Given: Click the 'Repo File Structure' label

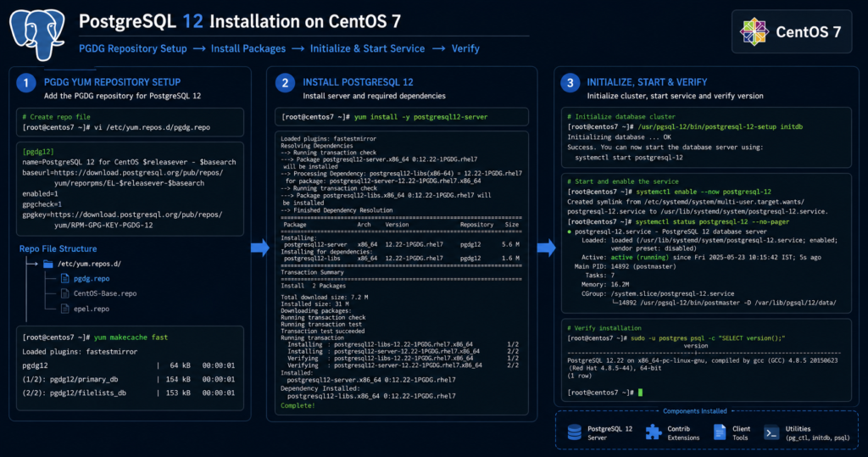Looking at the screenshot, I should tap(58, 248).
